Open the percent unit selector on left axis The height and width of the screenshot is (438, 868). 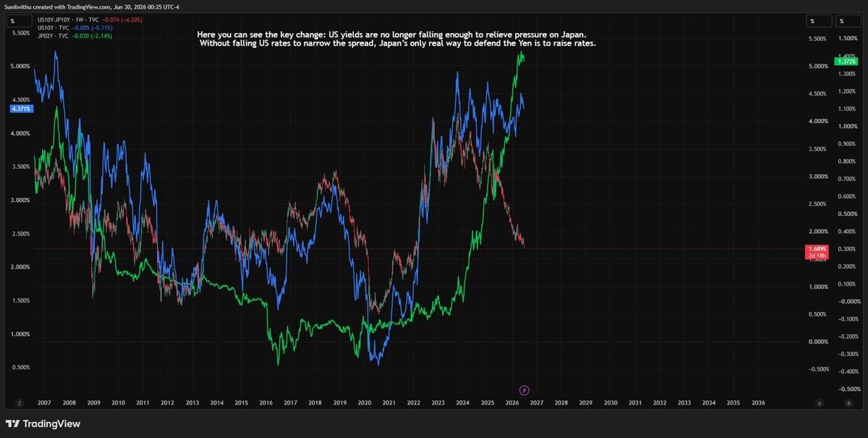click(x=14, y=22)
